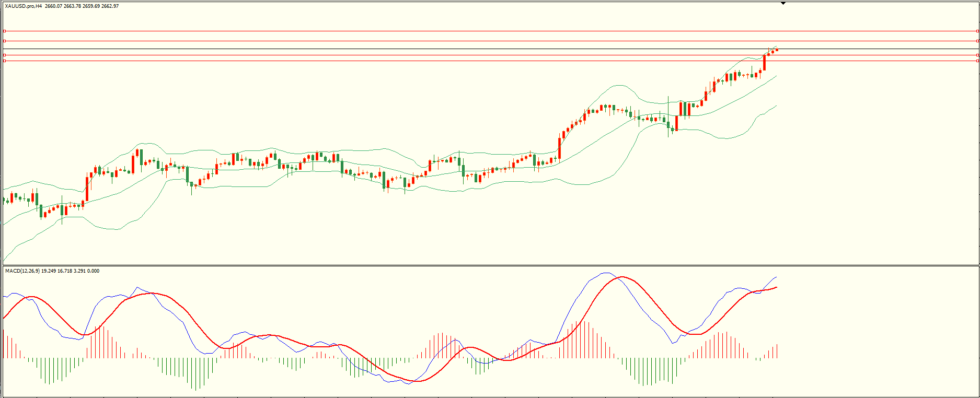
Task: Click the "XAUUSD.pro,H4" chart symbol label
Action: point(24,6)
